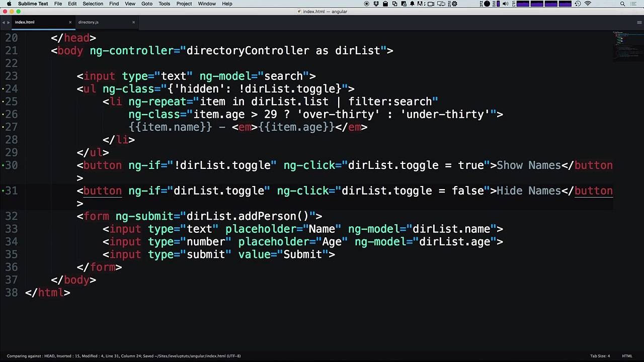Viewport: 644px width, 362px height.
Task: Close the directory.js tab
Action: [133, 22]
